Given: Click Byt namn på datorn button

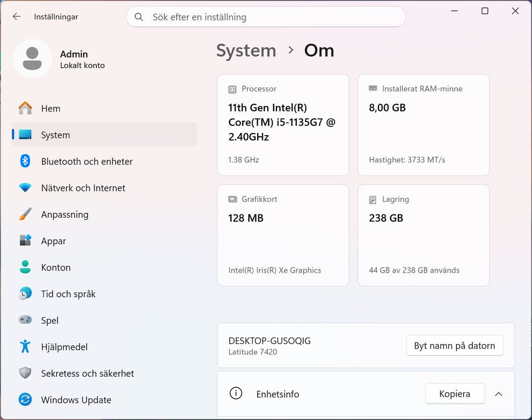Looking at the screenshot, I should (x=454, y=345).
